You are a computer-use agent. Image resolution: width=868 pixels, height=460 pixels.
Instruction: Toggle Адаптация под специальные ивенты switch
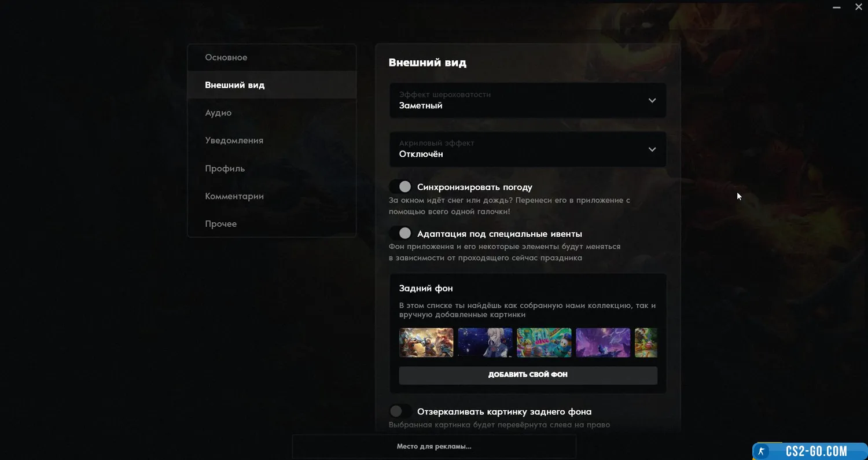pos(400,233)
